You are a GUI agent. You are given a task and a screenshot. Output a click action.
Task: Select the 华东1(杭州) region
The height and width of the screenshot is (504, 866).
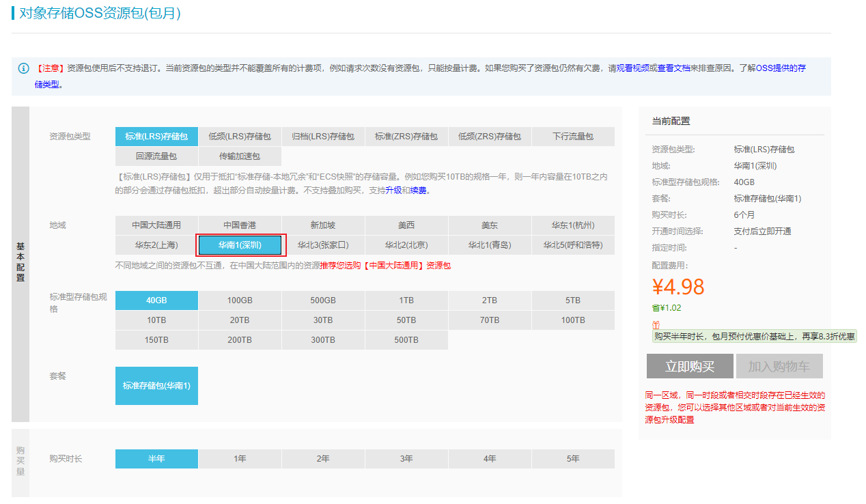click(573, 225)
